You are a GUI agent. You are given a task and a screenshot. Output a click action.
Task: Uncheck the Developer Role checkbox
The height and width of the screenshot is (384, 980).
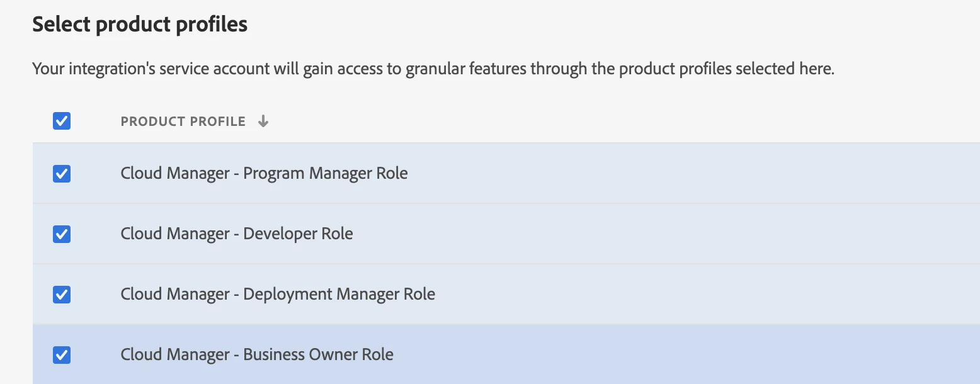coord(62,234)
